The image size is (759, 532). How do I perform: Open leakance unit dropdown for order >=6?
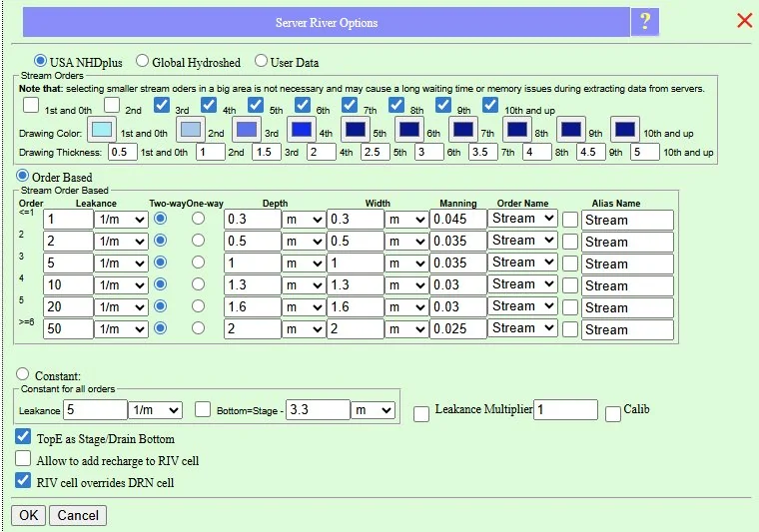[x=121, y=328]
